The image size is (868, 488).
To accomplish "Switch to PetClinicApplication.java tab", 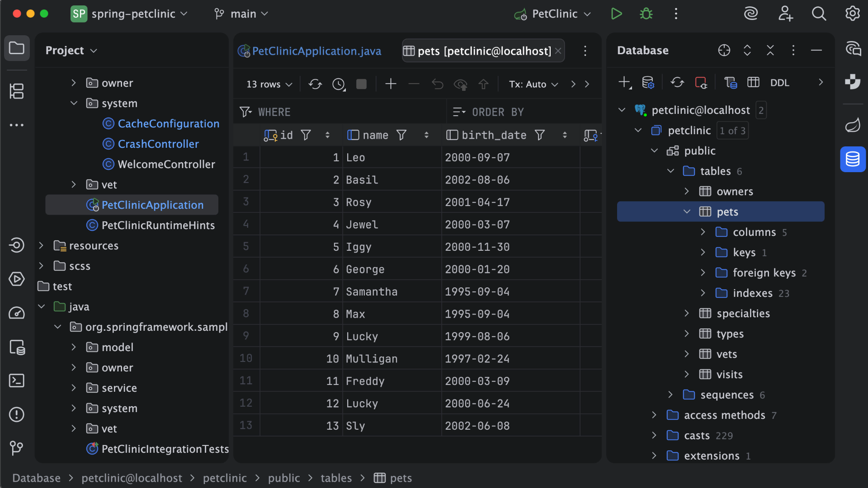I will pos(316,51).
